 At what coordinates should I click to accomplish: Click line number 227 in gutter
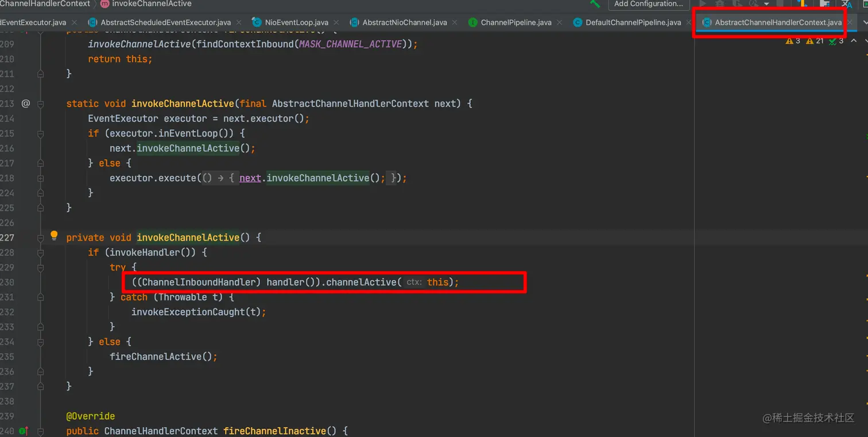coord(7,237)
